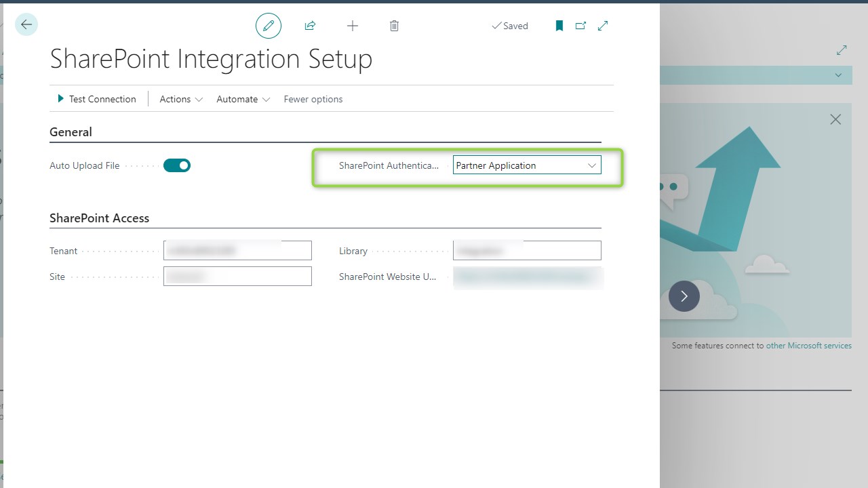Screen dimensions: 868x488
Task: Open the Actions menu
Action: pos(181,99)
